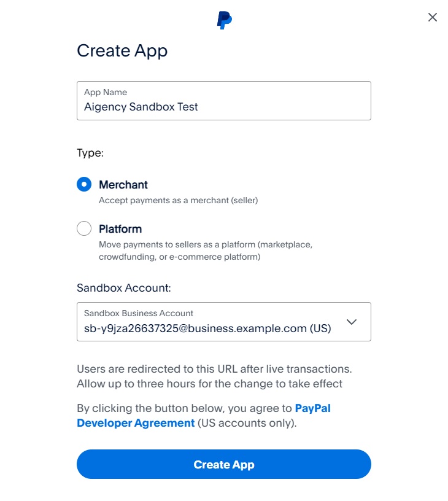This screenshot has width=448, height=501.
Task: Click the Create App heading
Action: click(x=122, y=50)
